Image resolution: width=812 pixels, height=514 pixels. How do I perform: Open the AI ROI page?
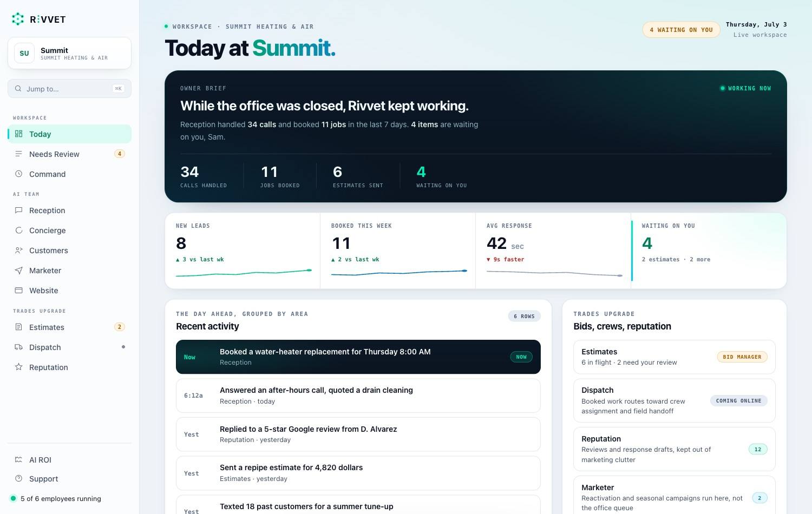[x=69, y=460]
